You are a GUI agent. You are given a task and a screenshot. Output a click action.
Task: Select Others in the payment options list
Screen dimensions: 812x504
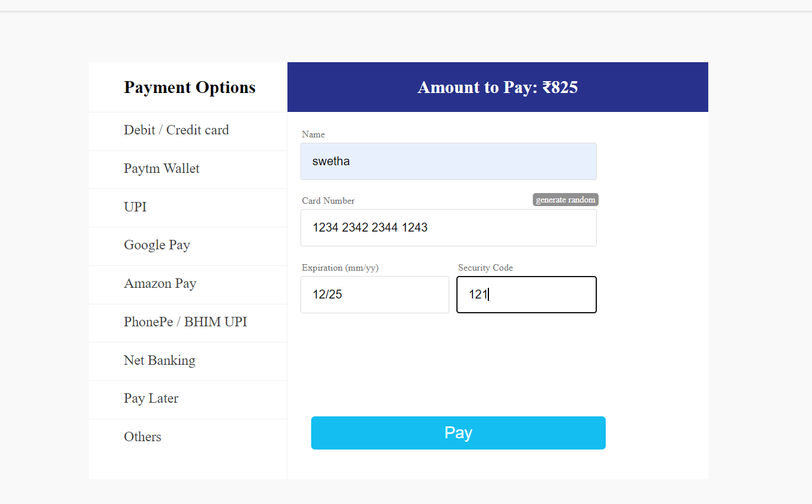(x=142, y=437)
